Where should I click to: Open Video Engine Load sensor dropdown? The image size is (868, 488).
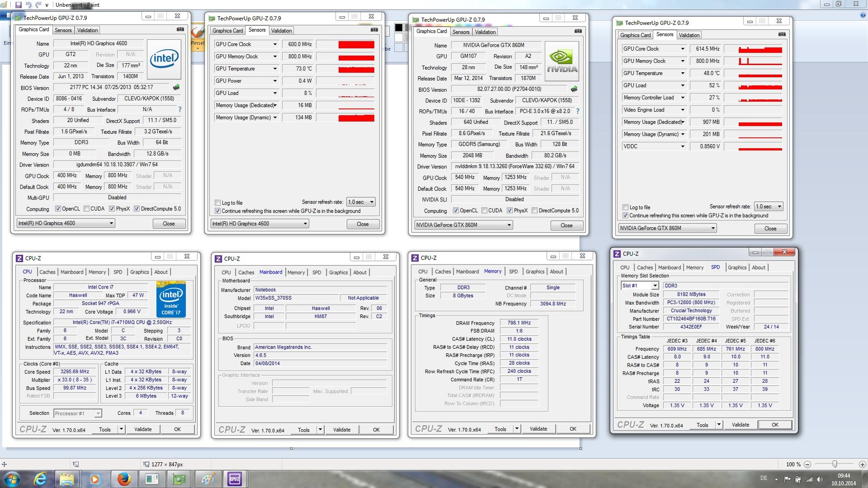point(683,110)
